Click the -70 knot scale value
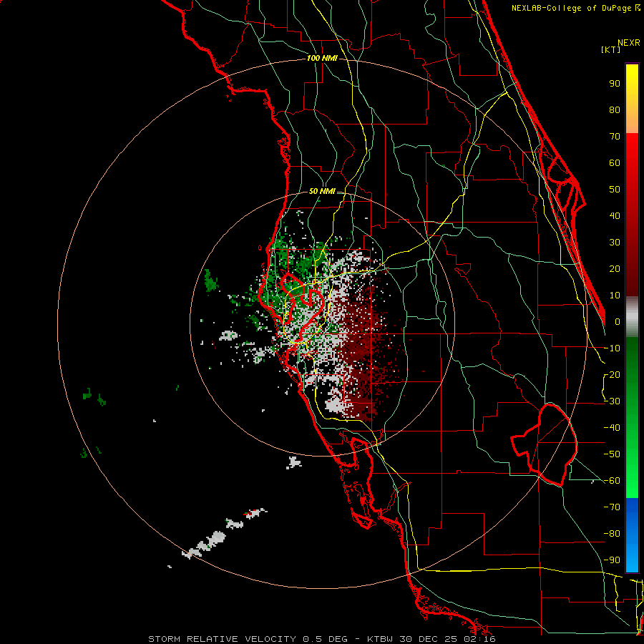 (612, 507)
